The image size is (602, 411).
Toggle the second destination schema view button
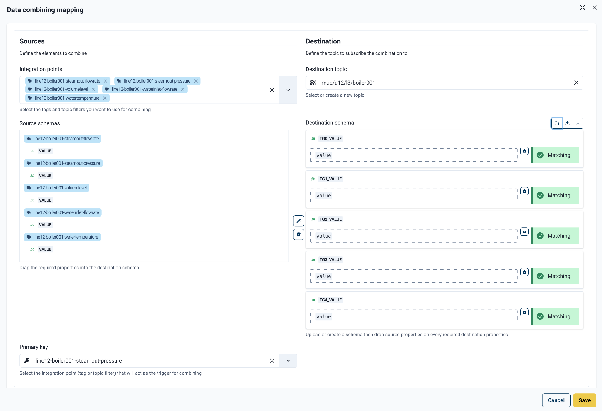[x=568, y=122]
